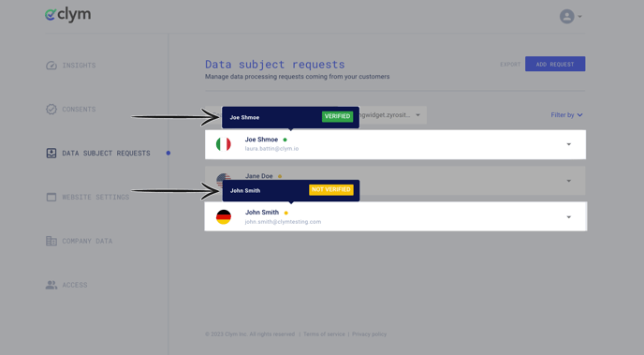The image size is (644, 355).
Task: Click the Company Data building icon
Action: click(51, 241)
